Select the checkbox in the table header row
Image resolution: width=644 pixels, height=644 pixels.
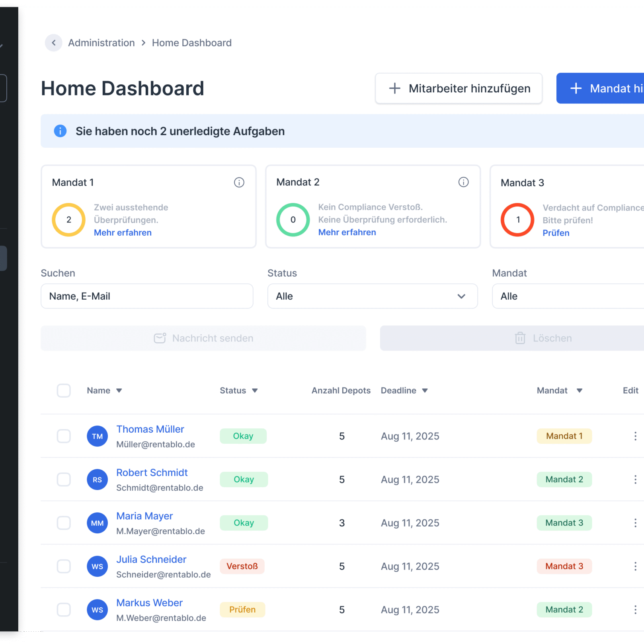pyautogui.click(x=64, y=390)
